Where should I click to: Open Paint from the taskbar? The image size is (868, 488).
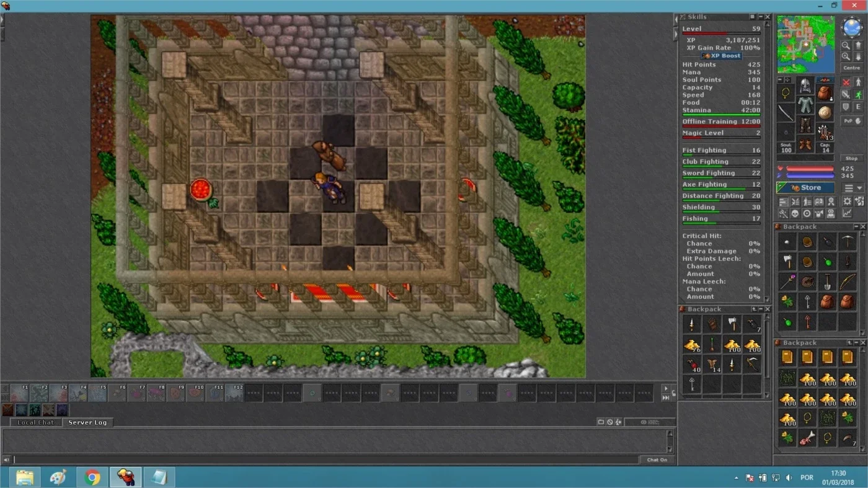58,477
